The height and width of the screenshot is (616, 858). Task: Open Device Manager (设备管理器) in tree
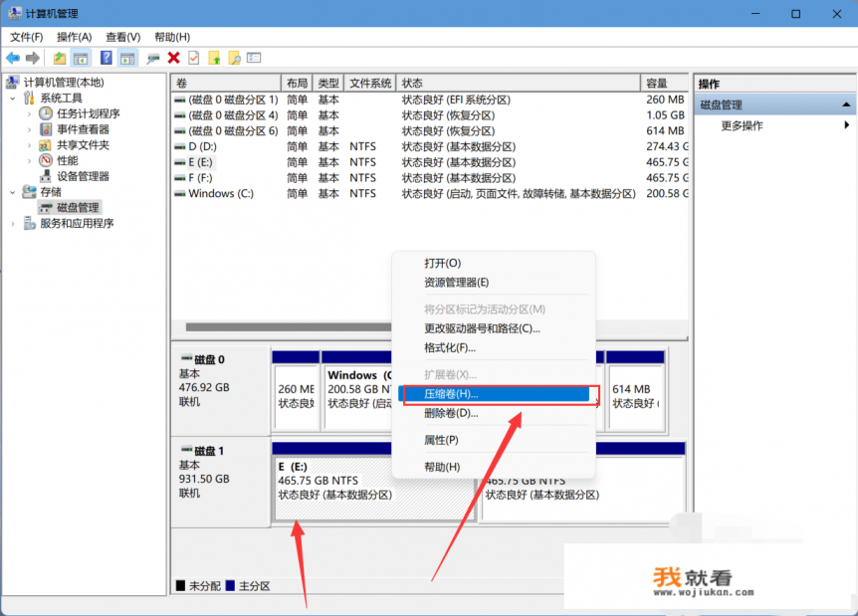[83, 176]
